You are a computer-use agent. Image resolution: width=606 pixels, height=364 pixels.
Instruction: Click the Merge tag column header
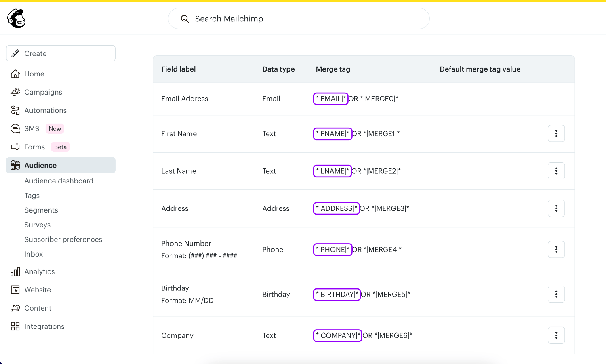333,69
